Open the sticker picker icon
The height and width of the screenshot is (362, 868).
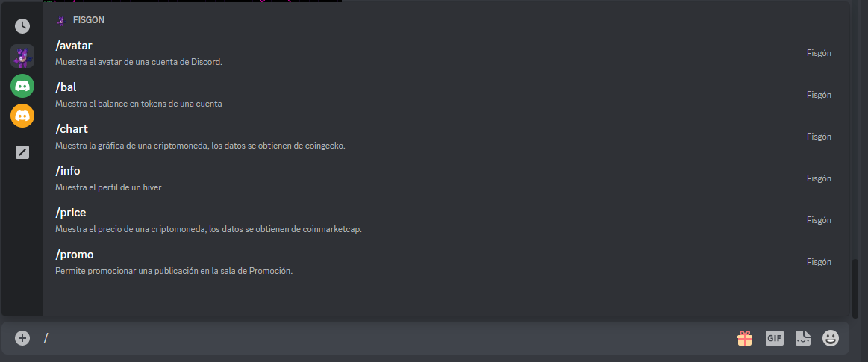(x=803, y=337)
